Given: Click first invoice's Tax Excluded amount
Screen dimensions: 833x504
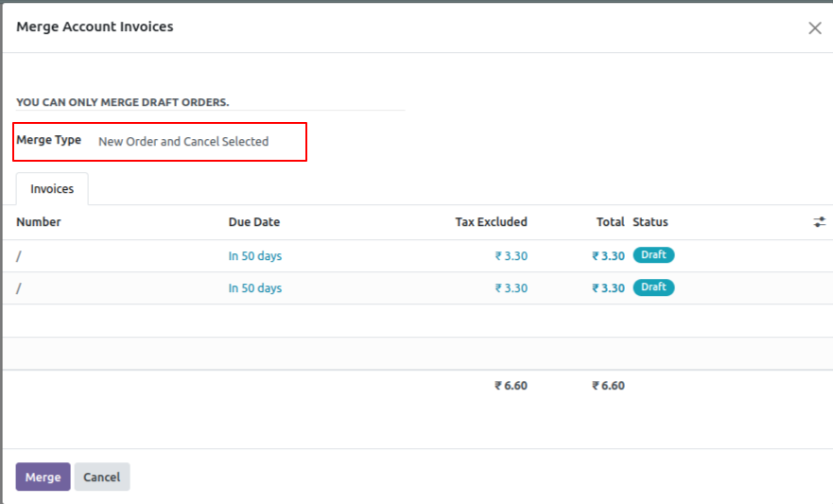Looking at the screenshot, I should click(511, 256).
